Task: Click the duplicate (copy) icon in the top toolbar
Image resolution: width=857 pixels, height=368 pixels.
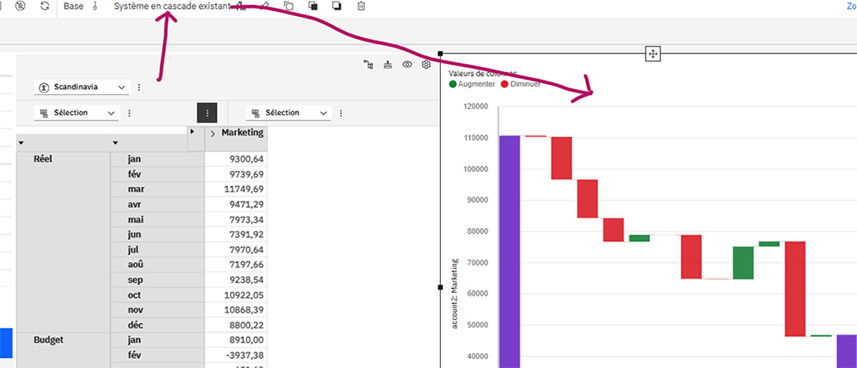Action: (289, 6)
